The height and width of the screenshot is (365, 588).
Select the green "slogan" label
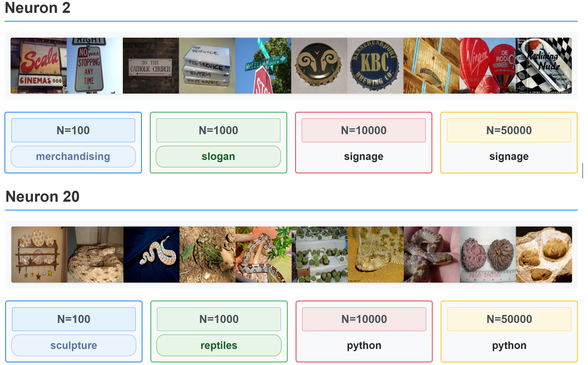tap(218, 156)
